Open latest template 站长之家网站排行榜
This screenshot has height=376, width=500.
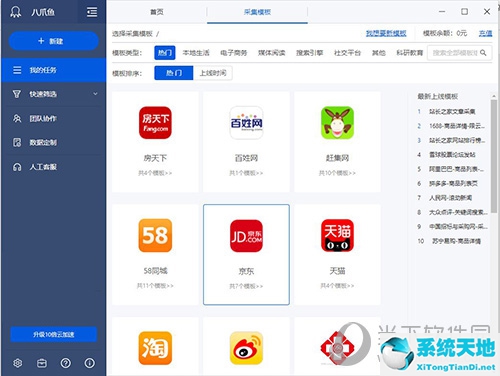pos(457,140)
